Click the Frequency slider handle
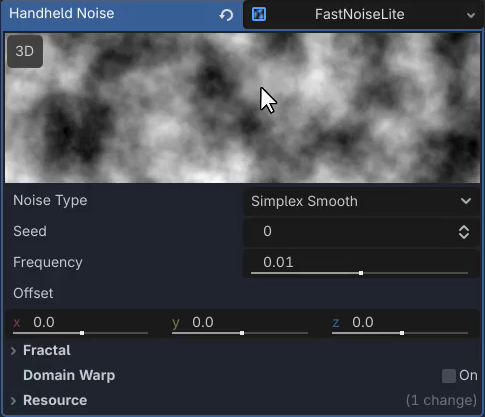This screenshot has height=417, width=485. click(x=361, y=273)
